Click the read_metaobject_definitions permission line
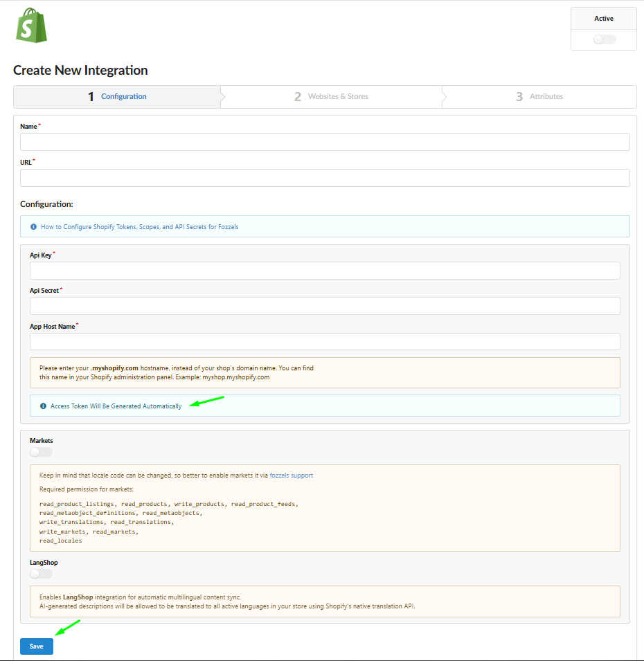Viewport: 644px width, 661px height. [121, 513]
